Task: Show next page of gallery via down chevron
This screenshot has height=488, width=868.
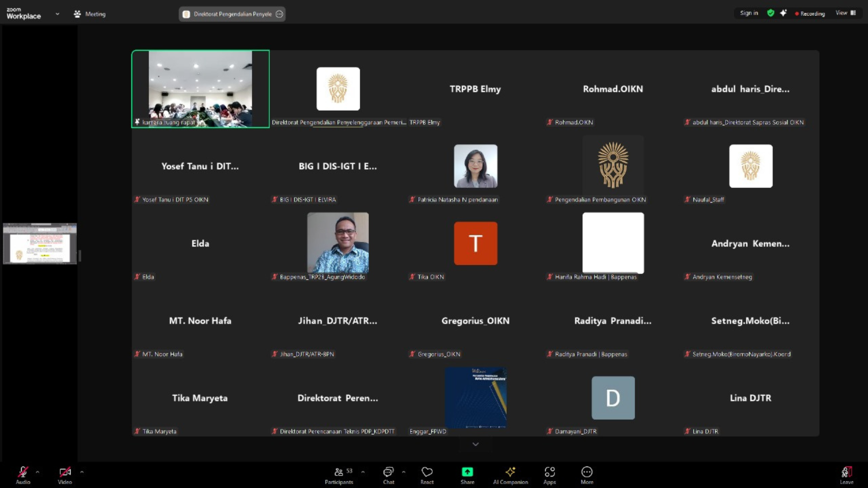Action: coord(476,445)
